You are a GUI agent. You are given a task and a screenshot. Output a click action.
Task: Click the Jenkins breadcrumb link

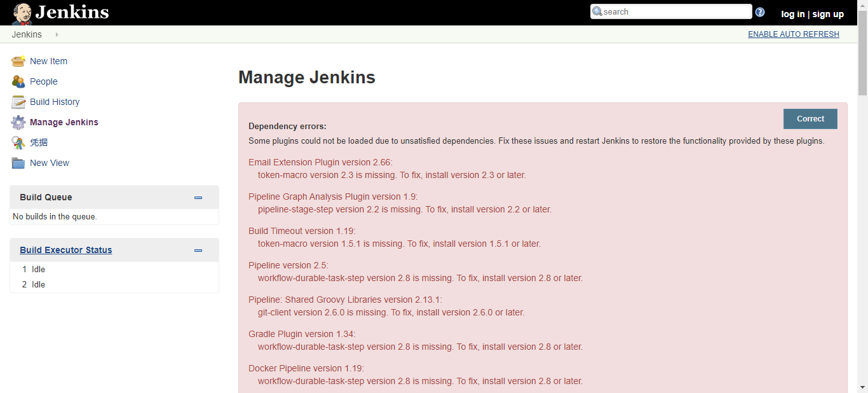(x=27, y=34)
